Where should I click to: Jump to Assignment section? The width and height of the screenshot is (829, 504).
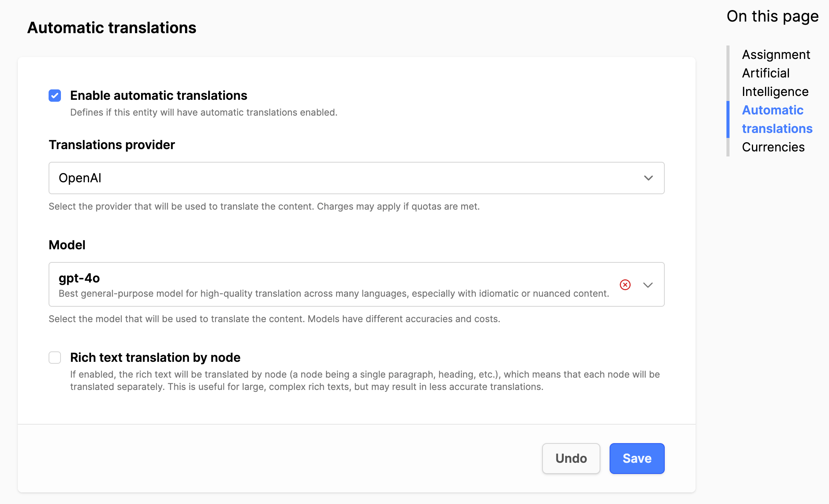pos(776,55)
